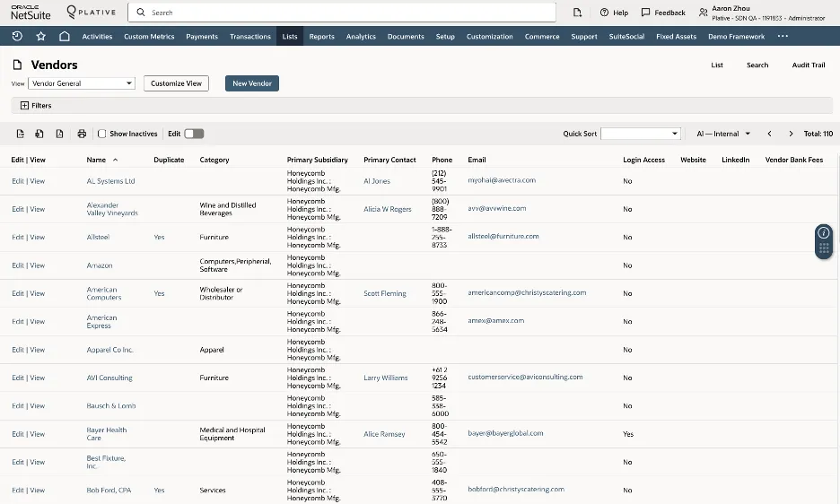This screenshot has width=840, height=504.
Task: Click the Primary Subsidiary column header
Action: click(x=317, y=160)
